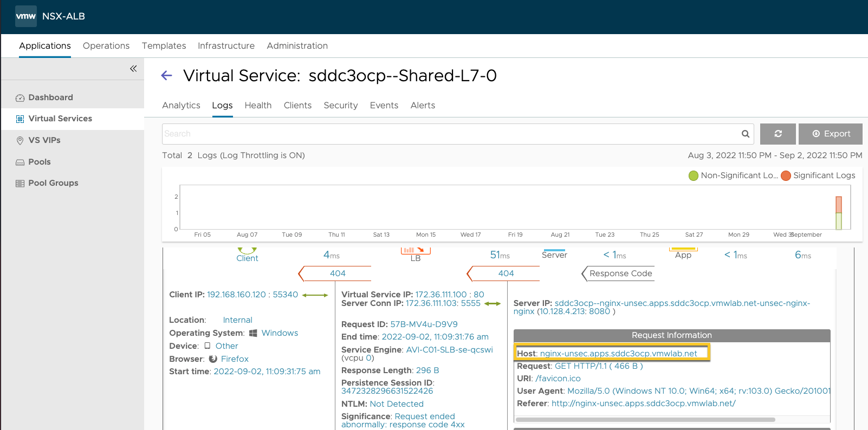Click the Windows operating system icon
Screen dimensions: 868x430
(253, 333)
